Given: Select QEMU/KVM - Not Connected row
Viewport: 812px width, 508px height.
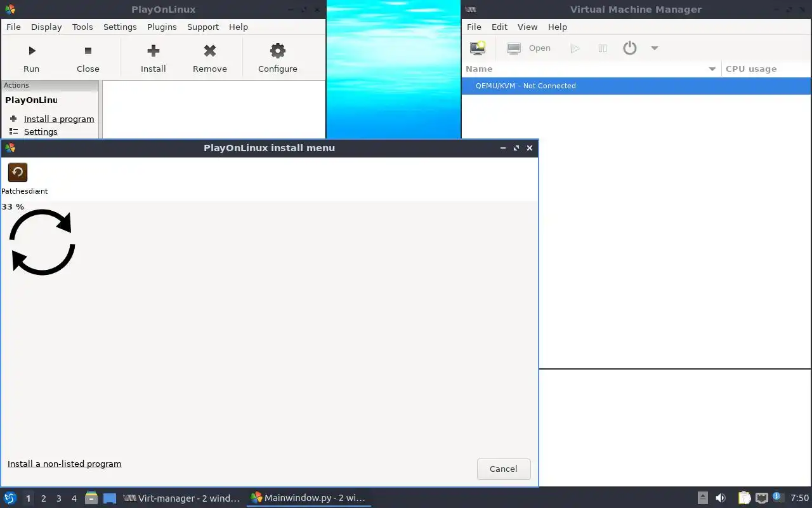Looking at the screenshot, I should point(636,86).
